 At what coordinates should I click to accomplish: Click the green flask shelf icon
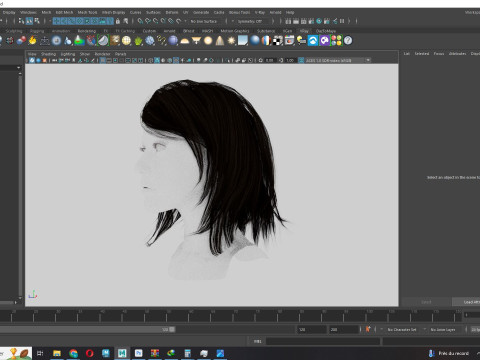79,41
